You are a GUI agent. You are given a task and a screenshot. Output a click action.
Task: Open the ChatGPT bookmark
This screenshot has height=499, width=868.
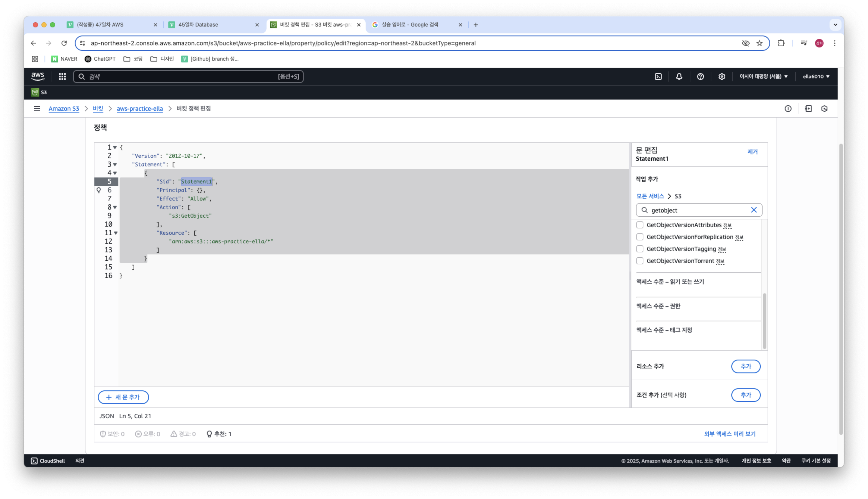[100, 59]
